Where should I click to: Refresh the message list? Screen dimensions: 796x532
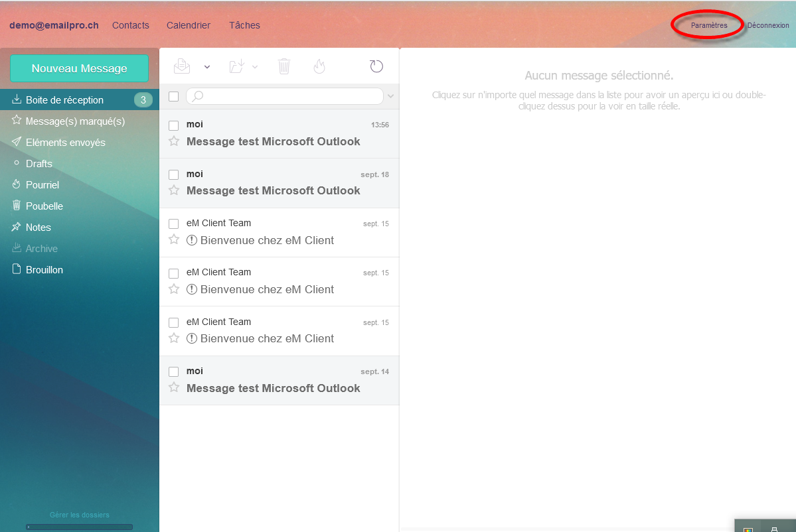point(376,66)
